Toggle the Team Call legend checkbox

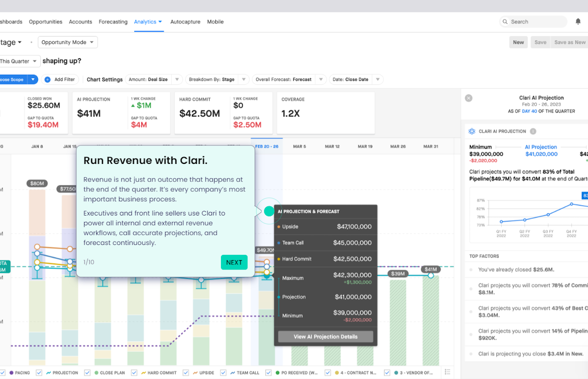coord(222,373)
